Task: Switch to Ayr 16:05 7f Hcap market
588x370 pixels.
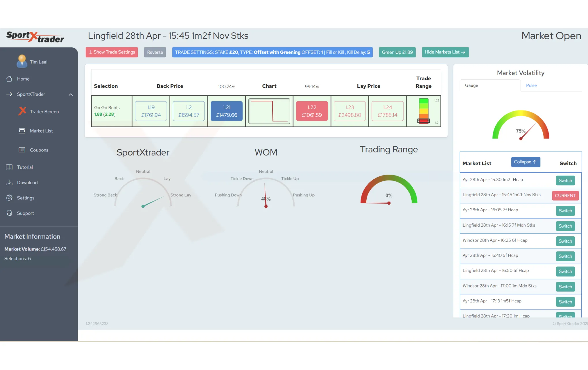Action: [565, 211]
